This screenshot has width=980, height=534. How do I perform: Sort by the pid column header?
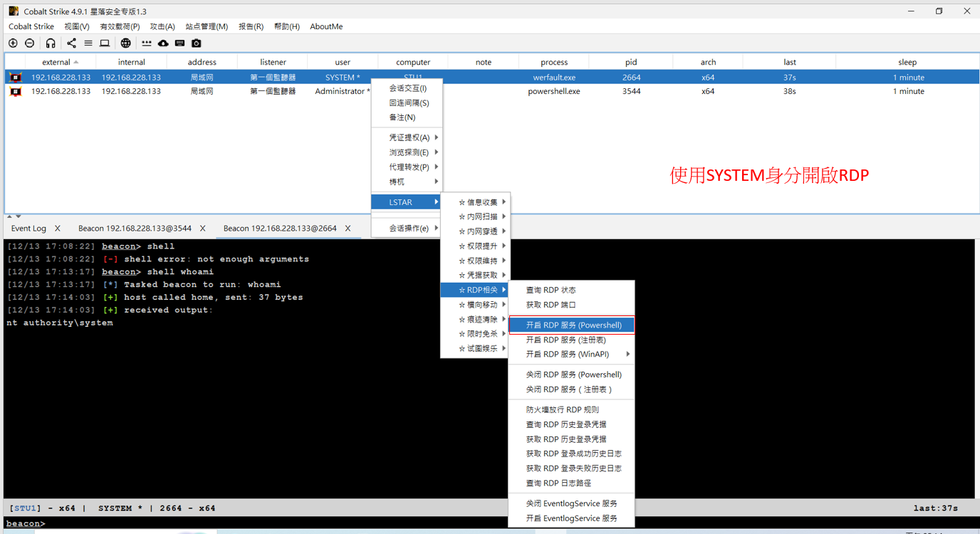pyautogui.click(x=631, y=62)
